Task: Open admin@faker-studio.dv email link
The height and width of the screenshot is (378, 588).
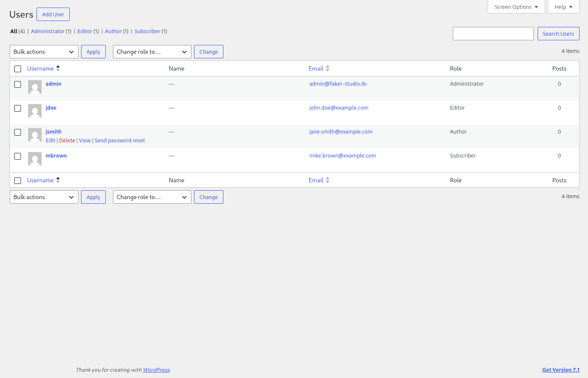Action: [338, 84]
